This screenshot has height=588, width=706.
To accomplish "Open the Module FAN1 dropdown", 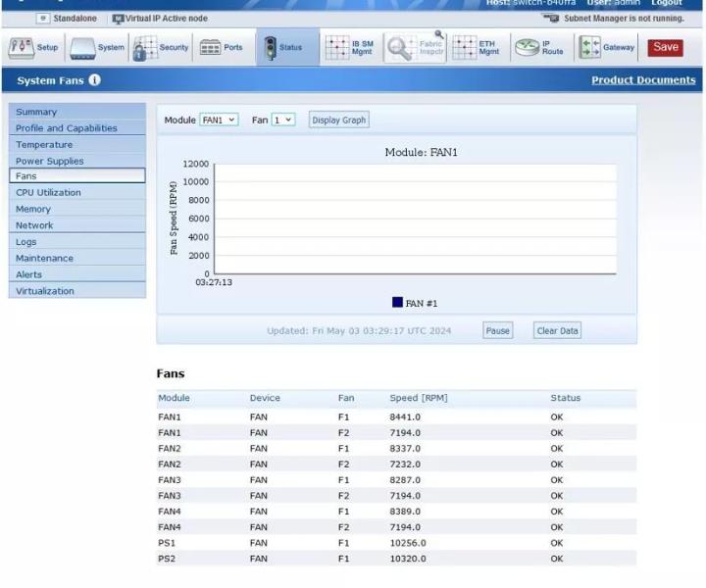I will coord(219,121).
